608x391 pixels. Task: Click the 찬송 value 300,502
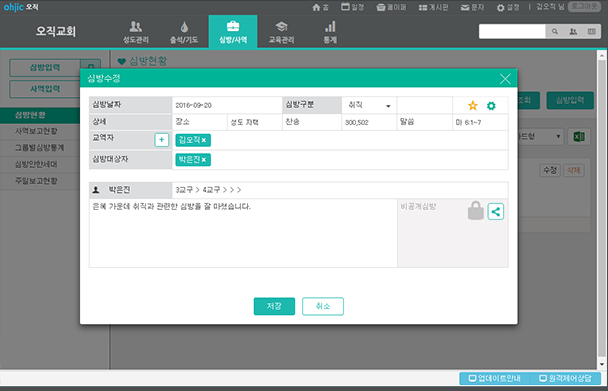pos(369,122)
